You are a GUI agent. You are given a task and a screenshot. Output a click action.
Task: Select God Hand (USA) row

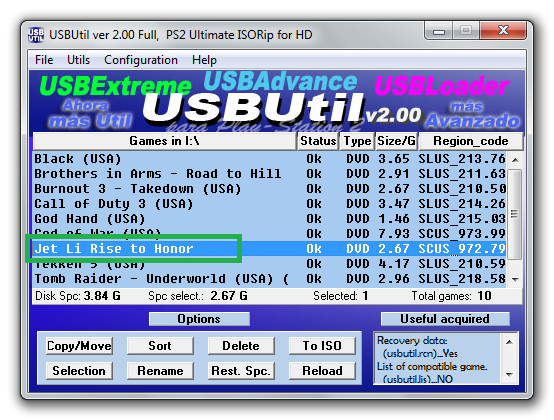tap(269, 219)
